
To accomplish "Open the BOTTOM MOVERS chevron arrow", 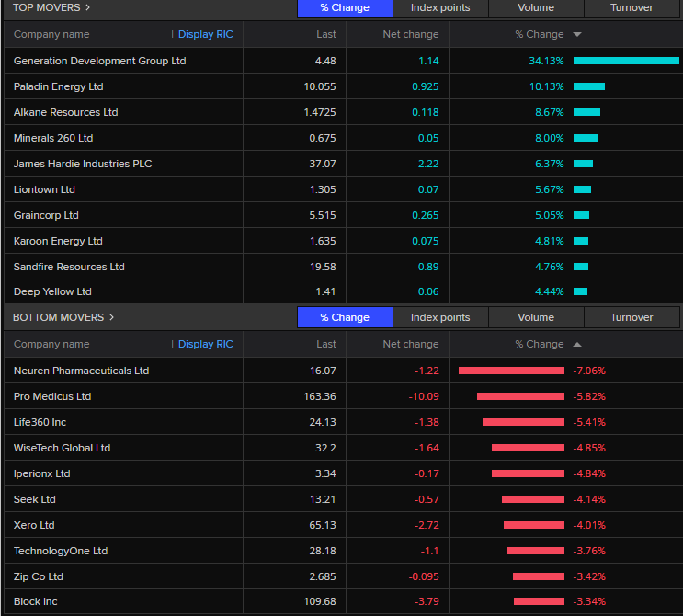I will pyautogui.click(x=111, y=317).
